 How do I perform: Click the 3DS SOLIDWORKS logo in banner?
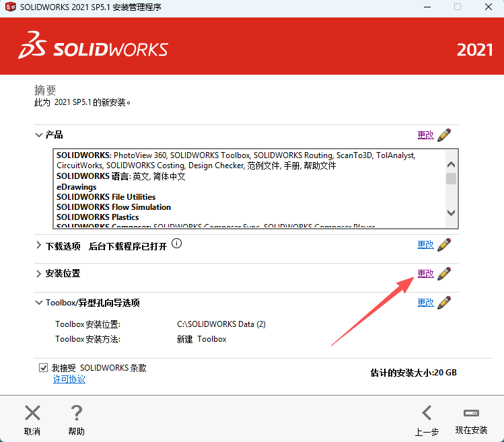tap(93, 45)
